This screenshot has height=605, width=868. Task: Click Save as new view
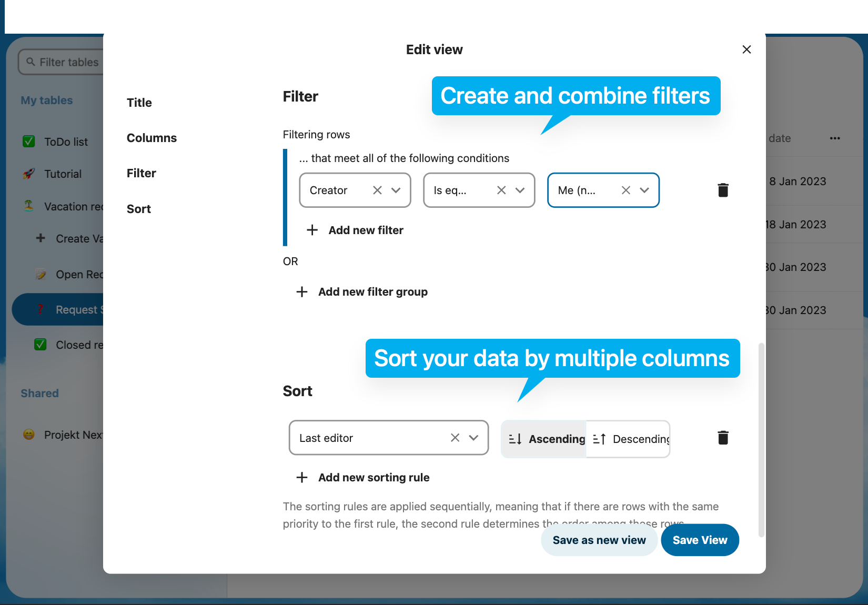point(599,540)
